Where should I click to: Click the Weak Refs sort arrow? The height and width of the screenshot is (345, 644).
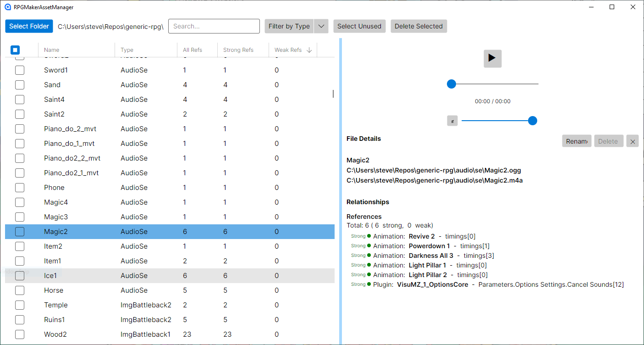pos(309,50)
